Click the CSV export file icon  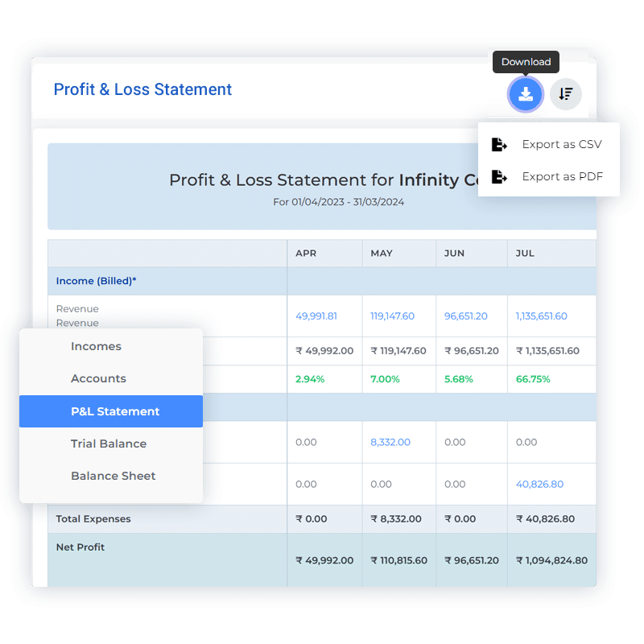click(x=499, y=145)
